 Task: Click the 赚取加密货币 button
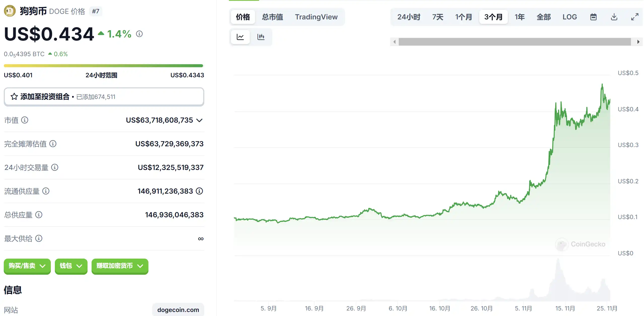120,266
